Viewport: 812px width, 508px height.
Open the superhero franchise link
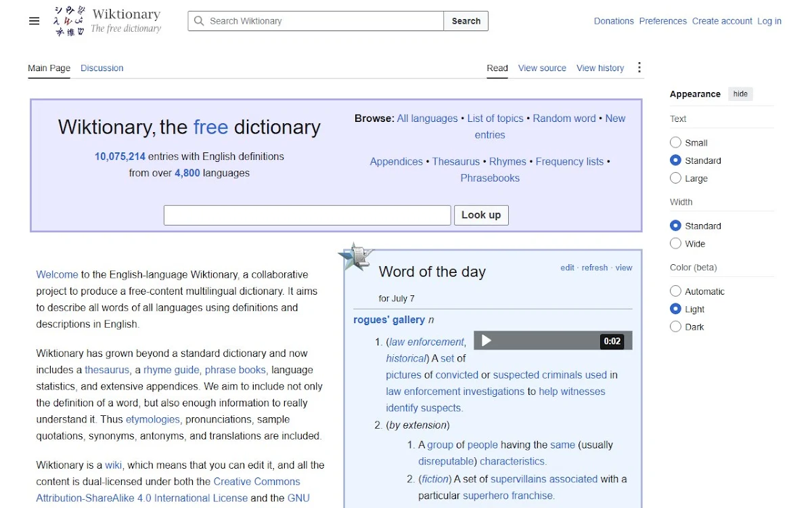[508, 496]
